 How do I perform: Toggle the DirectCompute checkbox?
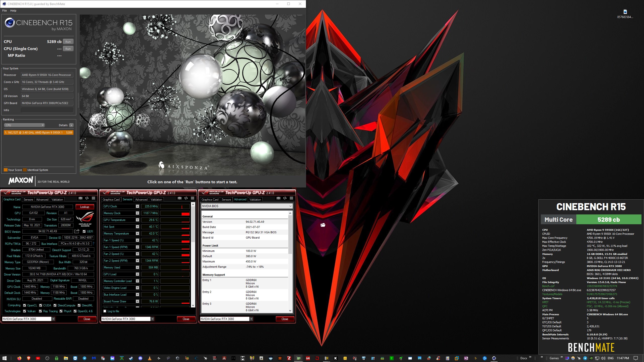[55, 305]
